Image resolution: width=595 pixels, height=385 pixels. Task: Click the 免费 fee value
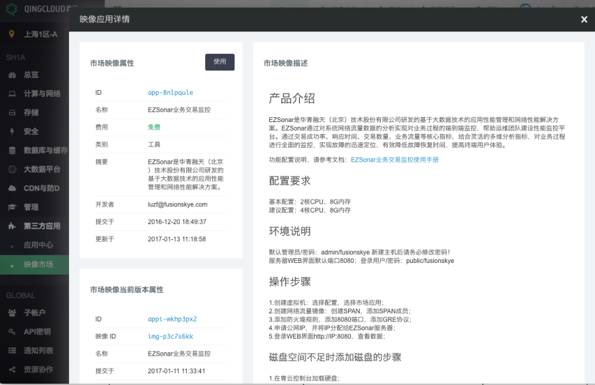click(x=154, y=127)
